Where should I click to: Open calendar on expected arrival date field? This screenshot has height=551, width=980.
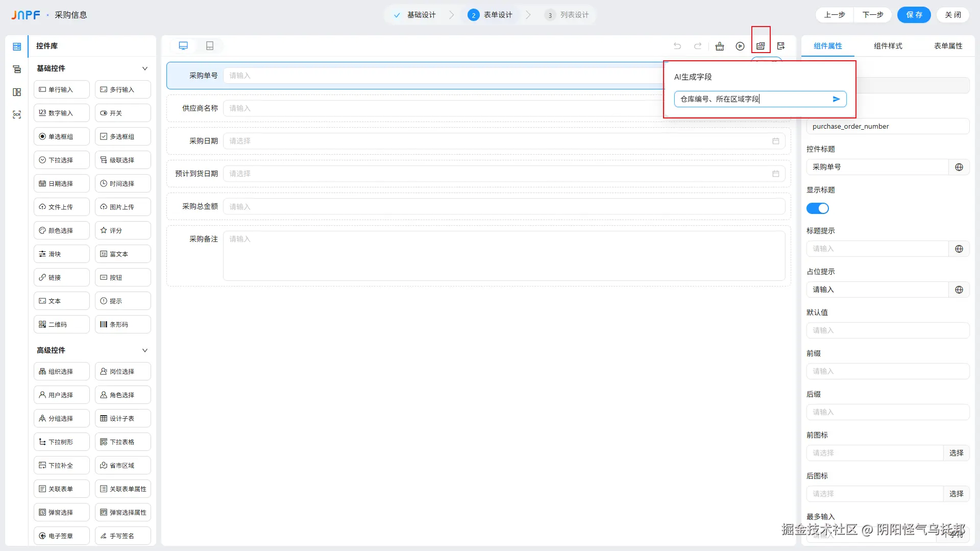(776, 174)
